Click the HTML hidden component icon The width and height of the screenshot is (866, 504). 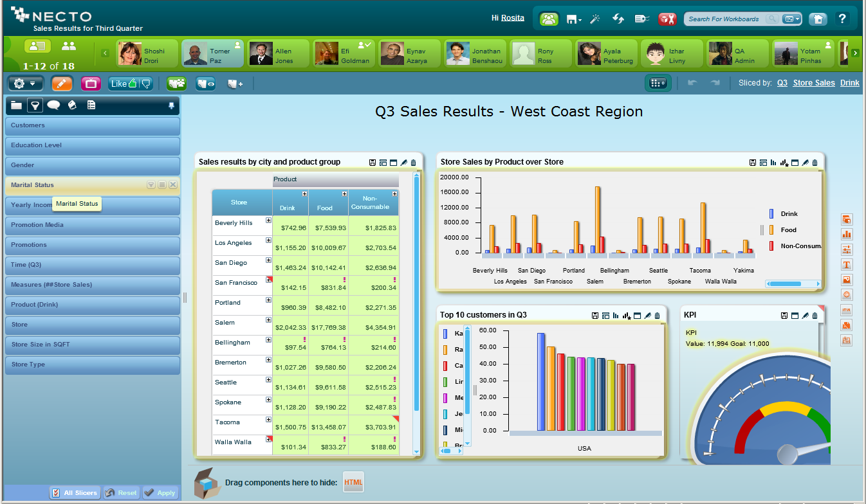(x=353, y=482)
